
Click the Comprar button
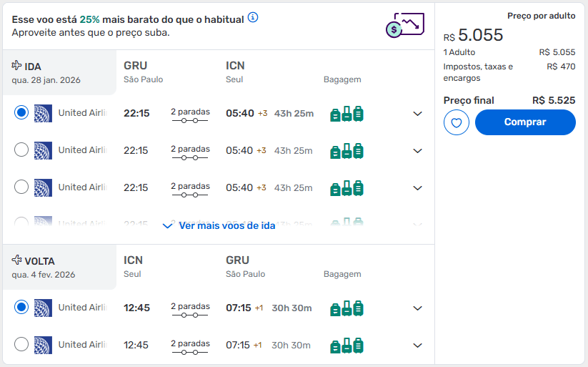pos(525,122)
